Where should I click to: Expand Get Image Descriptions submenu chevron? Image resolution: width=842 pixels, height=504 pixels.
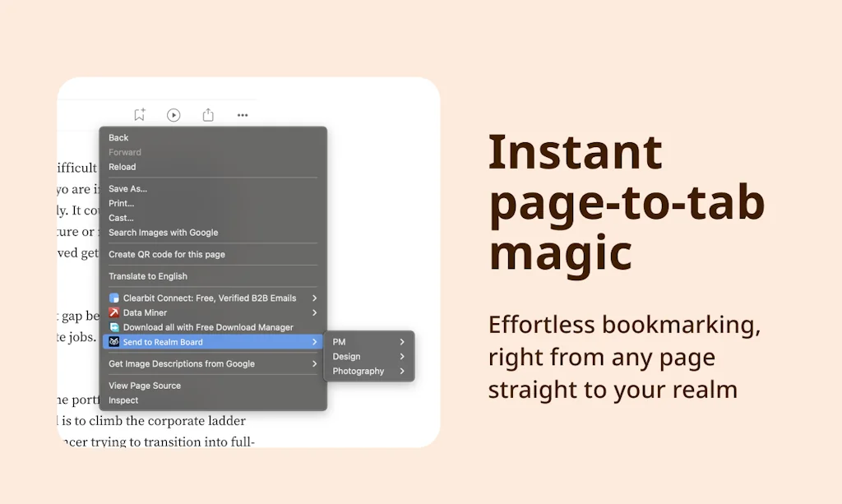coord(314,364)
